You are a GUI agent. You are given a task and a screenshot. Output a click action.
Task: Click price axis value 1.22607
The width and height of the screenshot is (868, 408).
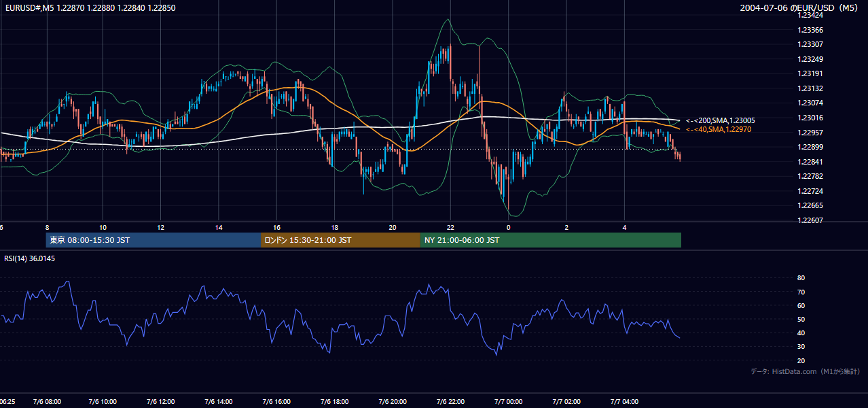pyautogui.click(x=810, y=220)
